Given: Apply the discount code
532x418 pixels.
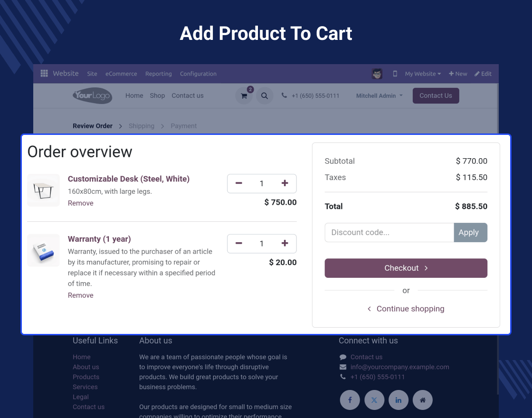Looking at the screenshot, I should [470, 232].
